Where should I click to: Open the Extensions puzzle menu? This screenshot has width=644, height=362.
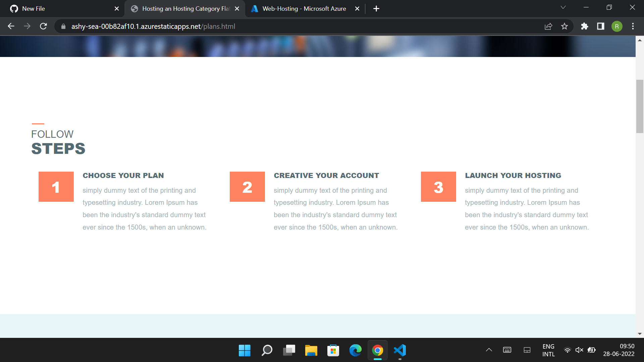(585, 26)
